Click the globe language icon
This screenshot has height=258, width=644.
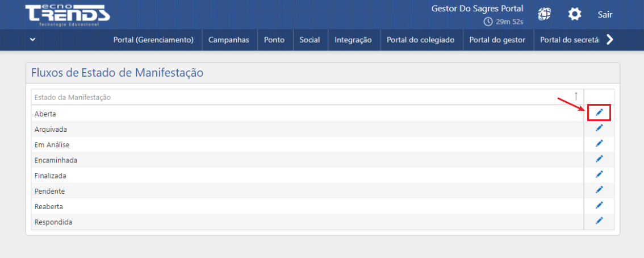(x=544, y=14)
